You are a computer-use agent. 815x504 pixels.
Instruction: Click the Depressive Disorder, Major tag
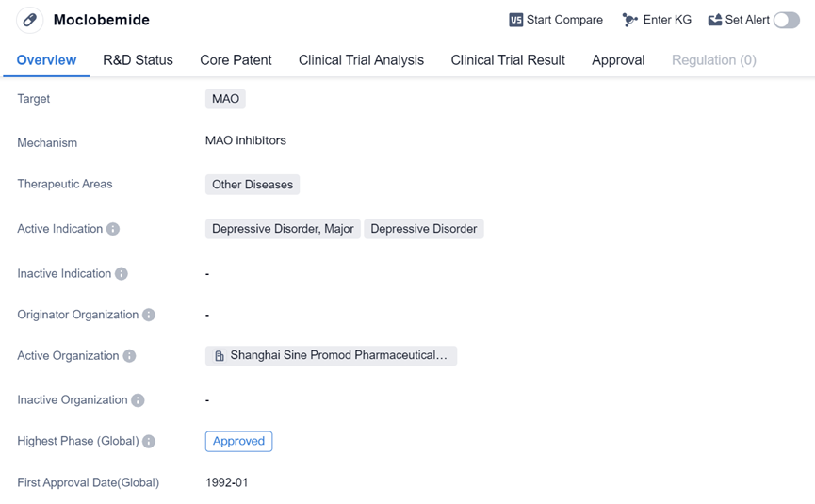tap(283, 229)
